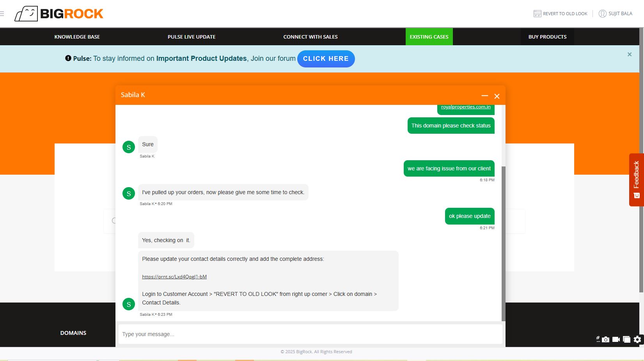Click the Sabila avatar beside Contact Details message
The height and width of the screenshot is (361, 644).
click(129, 304)
